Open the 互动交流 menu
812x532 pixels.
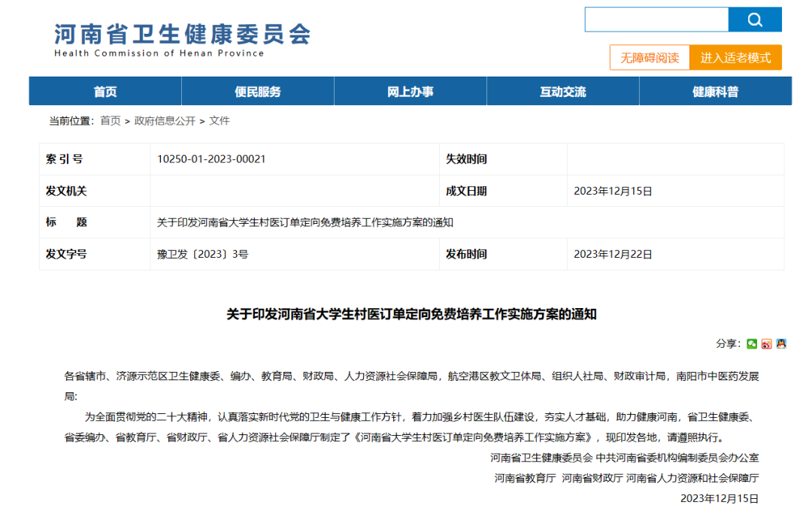[562, 90]
